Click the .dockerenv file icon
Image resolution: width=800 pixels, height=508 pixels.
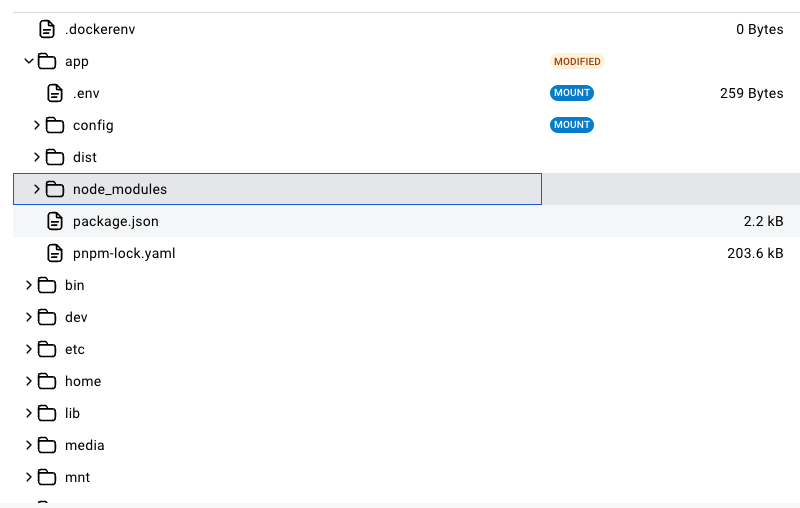click(46, 29)
